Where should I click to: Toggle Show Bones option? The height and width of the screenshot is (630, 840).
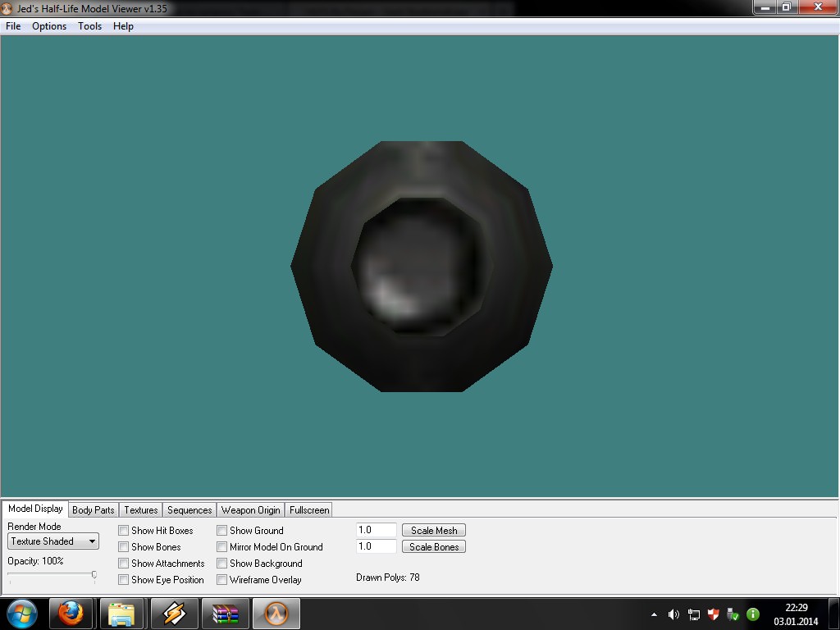coord(124,547)
